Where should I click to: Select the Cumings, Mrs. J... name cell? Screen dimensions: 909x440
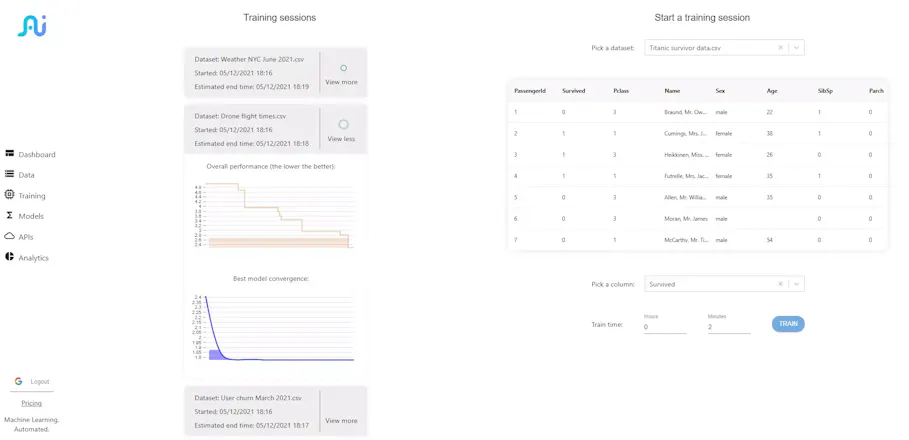click(685, 133)
